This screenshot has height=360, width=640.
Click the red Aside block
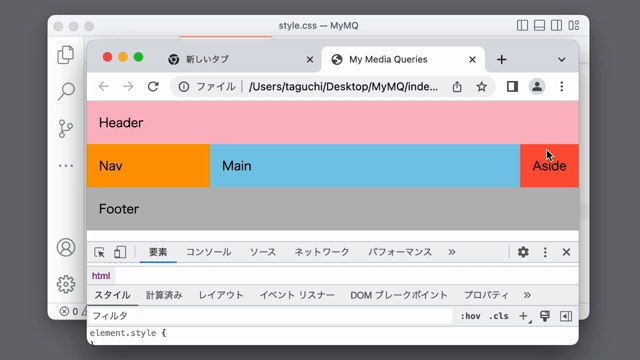click(x=549, y=166)
